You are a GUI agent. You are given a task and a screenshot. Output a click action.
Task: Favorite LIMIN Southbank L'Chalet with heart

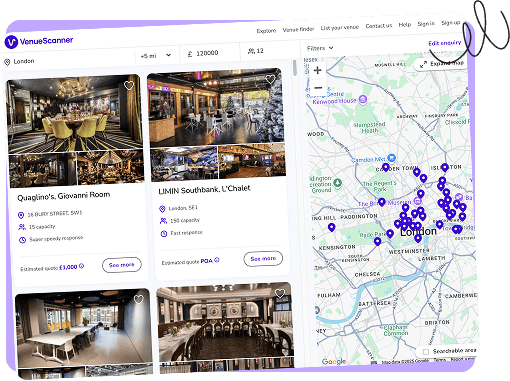click(x=270, y=79)
